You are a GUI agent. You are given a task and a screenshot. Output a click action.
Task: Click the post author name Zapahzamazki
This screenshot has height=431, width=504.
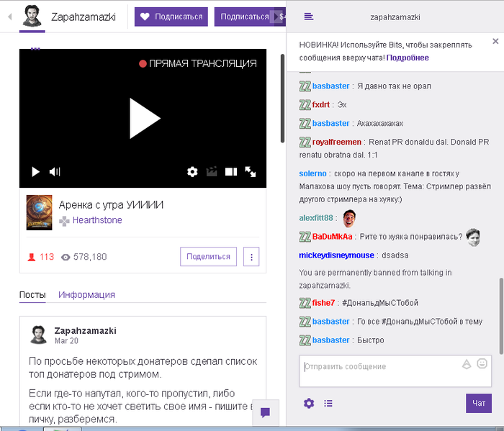tap(85, 331)
